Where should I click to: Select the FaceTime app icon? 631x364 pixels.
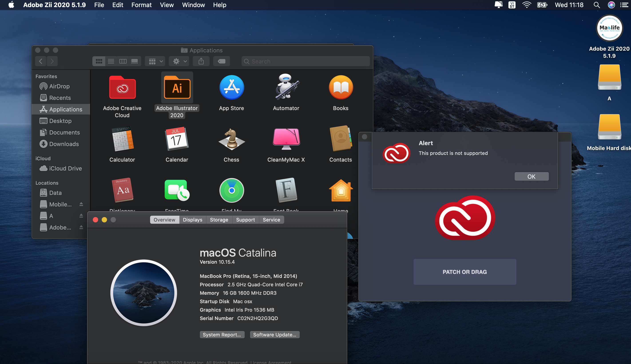pyautogui.click(x=177, y=190)
